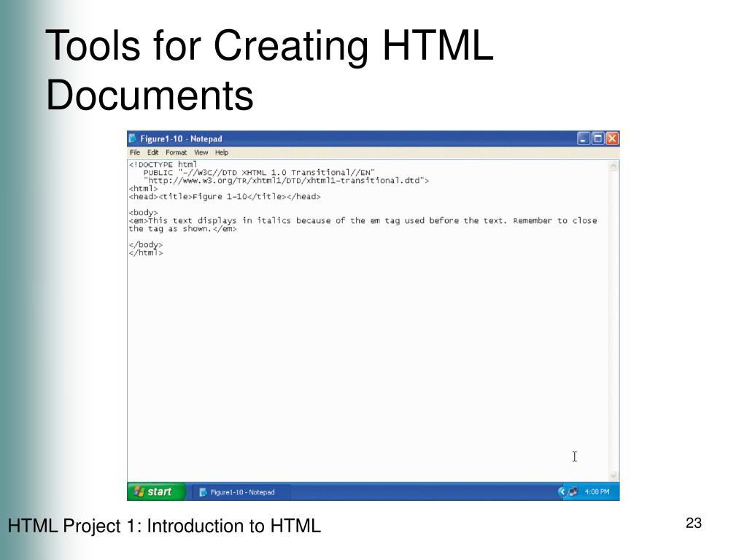Expand hidden tray icons with the chevron
The image size is (747, 560).
(x=562, y=491)
